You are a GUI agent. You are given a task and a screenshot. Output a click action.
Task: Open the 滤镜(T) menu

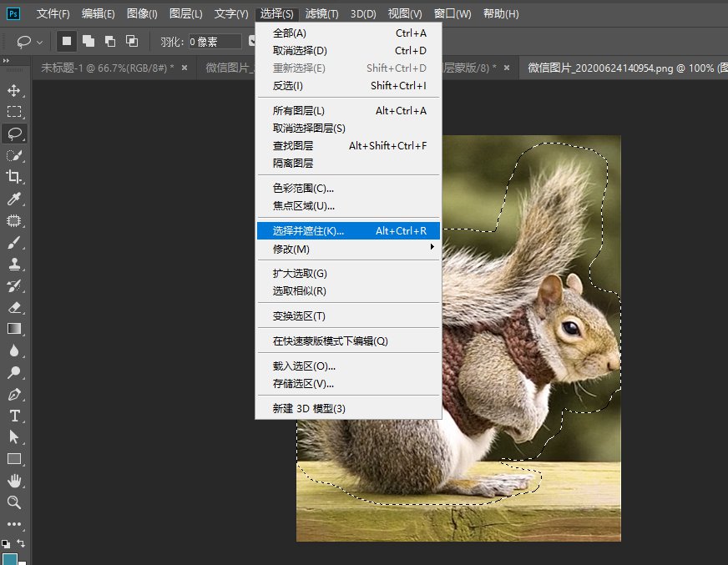322,13
